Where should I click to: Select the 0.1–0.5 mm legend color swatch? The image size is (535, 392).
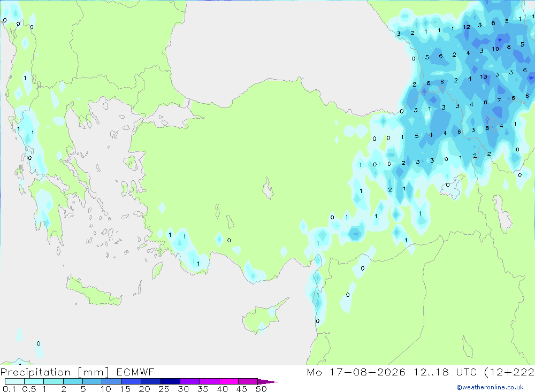[x=14, y=381]
